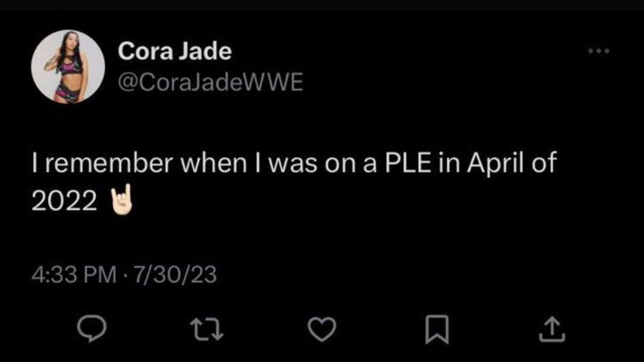Open the share icon for this tweet
Image resolution: width=644 pixels, height=362 pixels.
pos(552,329)
